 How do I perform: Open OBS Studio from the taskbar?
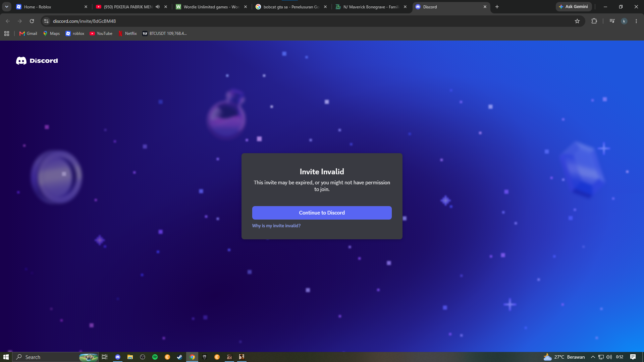[143, 357]
